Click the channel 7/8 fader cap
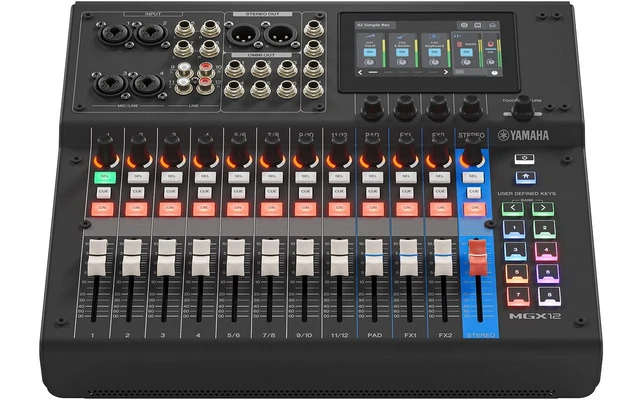Screen dimensions: 640x400 coord(270,258)
